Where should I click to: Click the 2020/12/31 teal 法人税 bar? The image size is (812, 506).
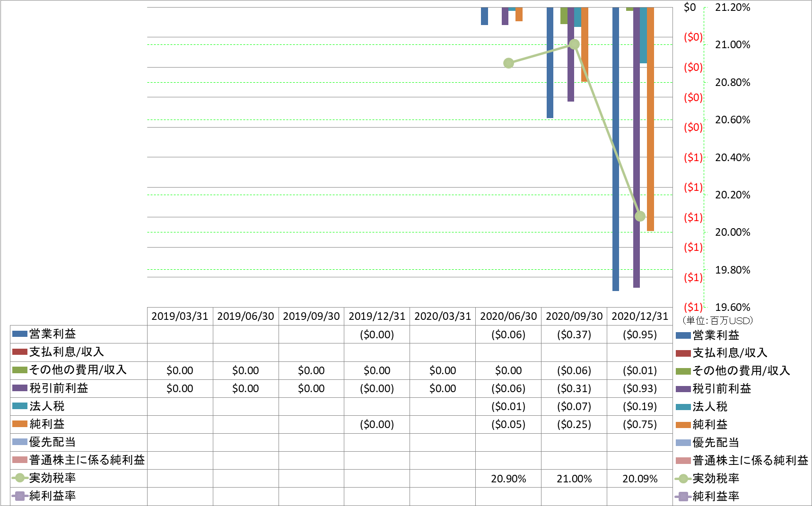tap(643, 35)
